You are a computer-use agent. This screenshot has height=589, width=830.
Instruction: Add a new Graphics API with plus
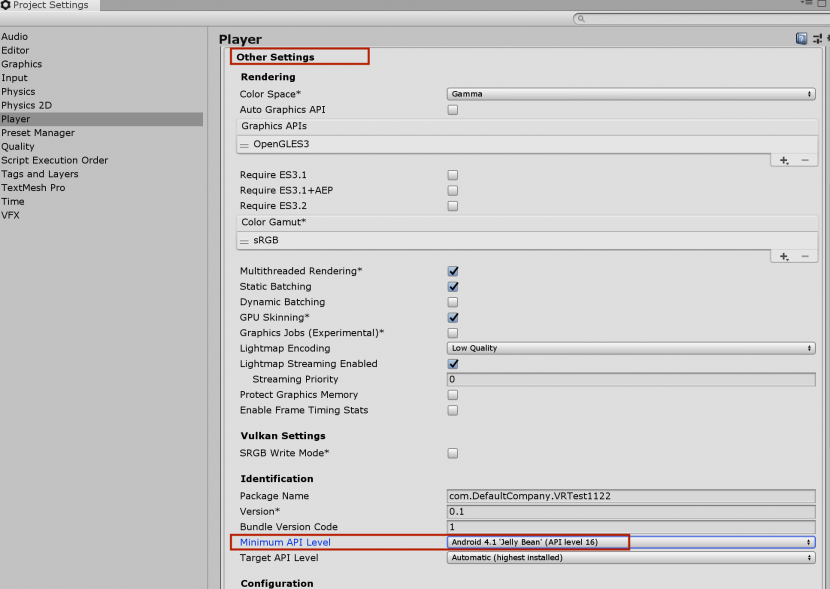tap(784, 160)
